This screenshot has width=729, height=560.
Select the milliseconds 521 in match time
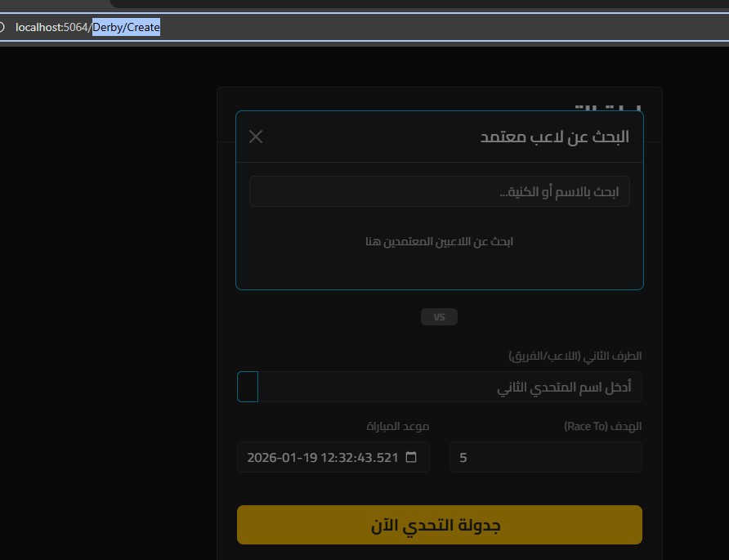pos(387,458)
